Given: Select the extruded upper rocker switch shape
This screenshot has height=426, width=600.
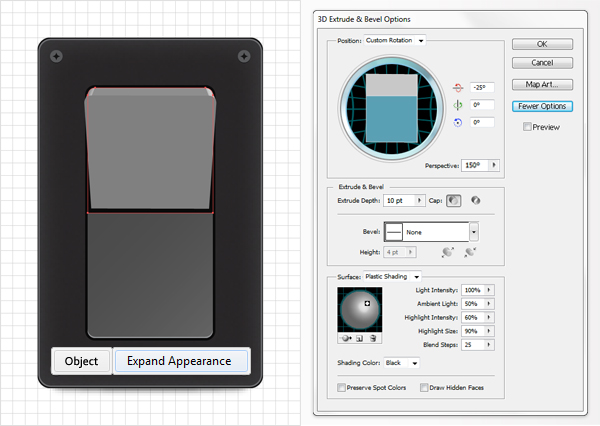Looking at the screenshot, I should 150,149.
